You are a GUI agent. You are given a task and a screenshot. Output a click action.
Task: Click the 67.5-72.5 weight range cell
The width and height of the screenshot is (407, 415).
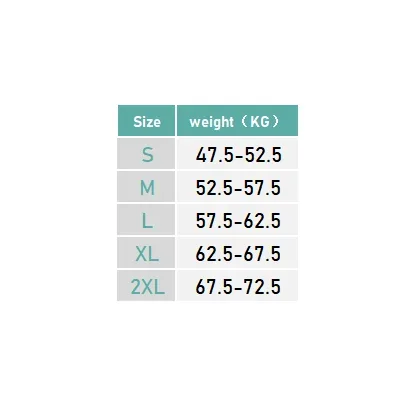point(237,286)
